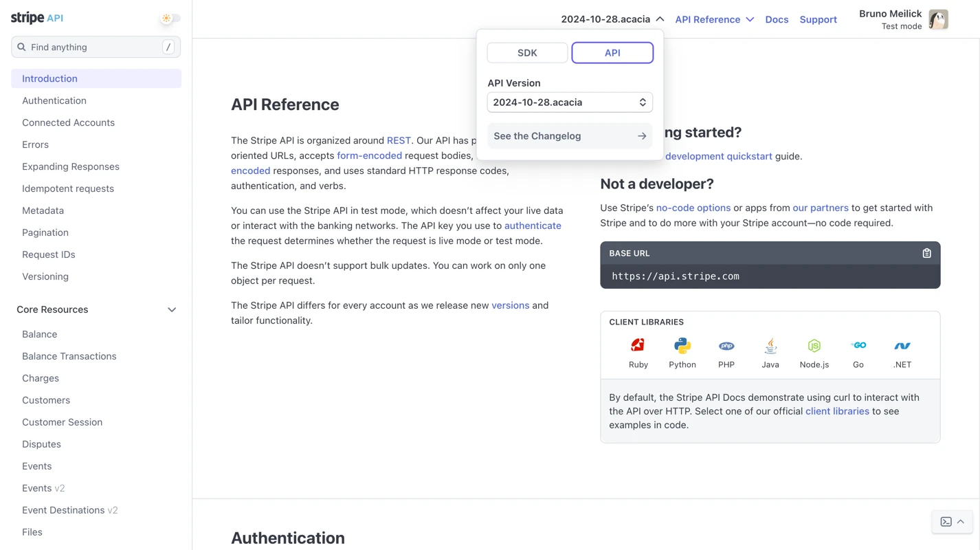
Task: Select the API option in popup
Action: pyautogui.click(x=612, y=53)
